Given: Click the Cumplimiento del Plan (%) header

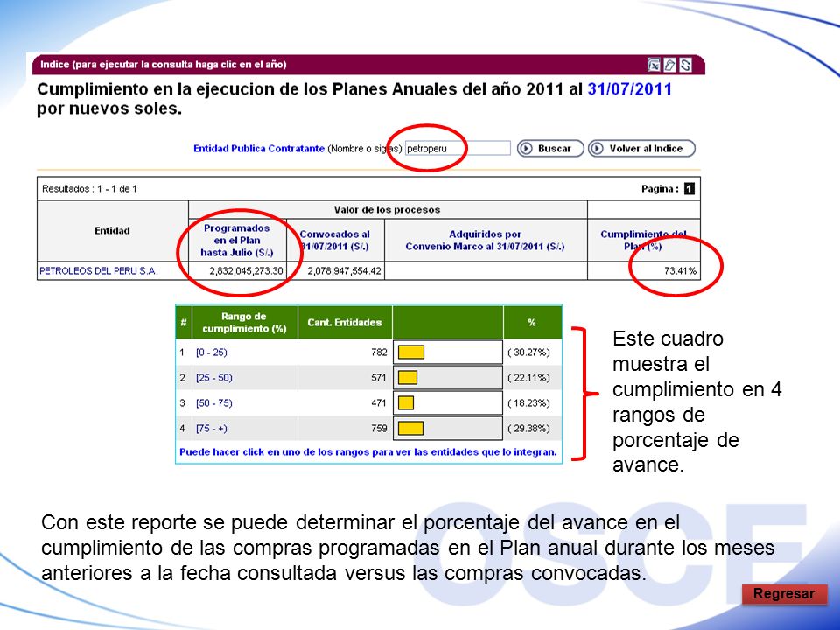Looking at the screenshot, I should [643, 240].
